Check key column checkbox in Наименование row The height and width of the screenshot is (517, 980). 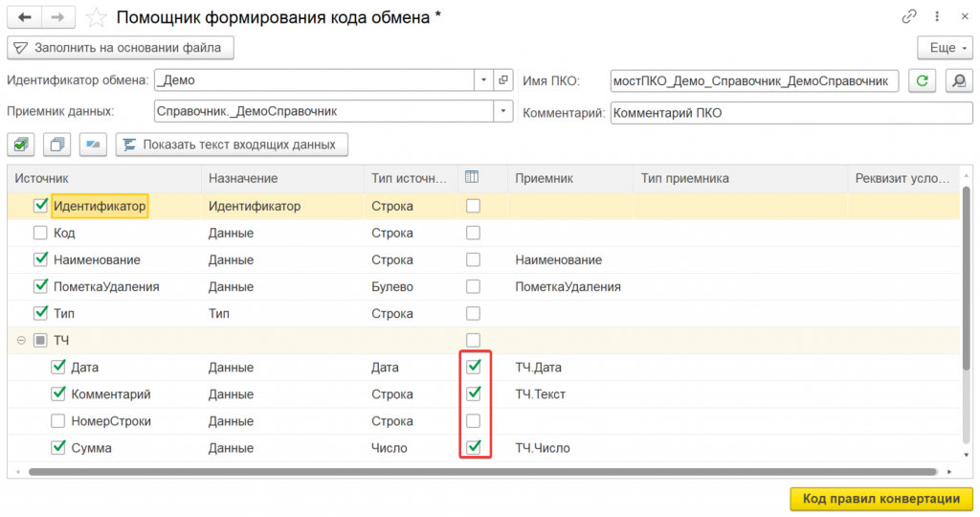tap(474, 259)
